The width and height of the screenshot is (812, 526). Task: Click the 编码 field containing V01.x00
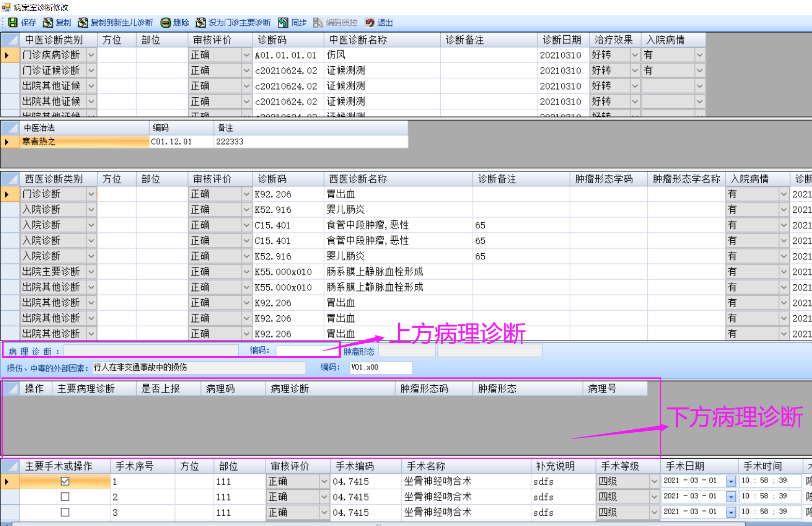(381, 368)
